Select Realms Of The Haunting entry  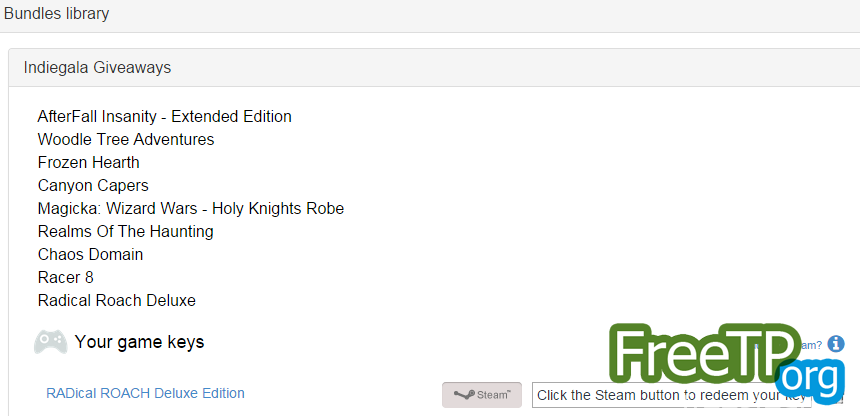(x=126, y=232)
